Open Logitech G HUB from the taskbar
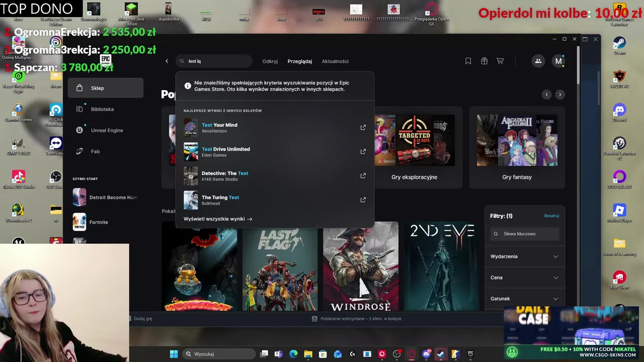This screenshot has width=644, height=362. 352,354
